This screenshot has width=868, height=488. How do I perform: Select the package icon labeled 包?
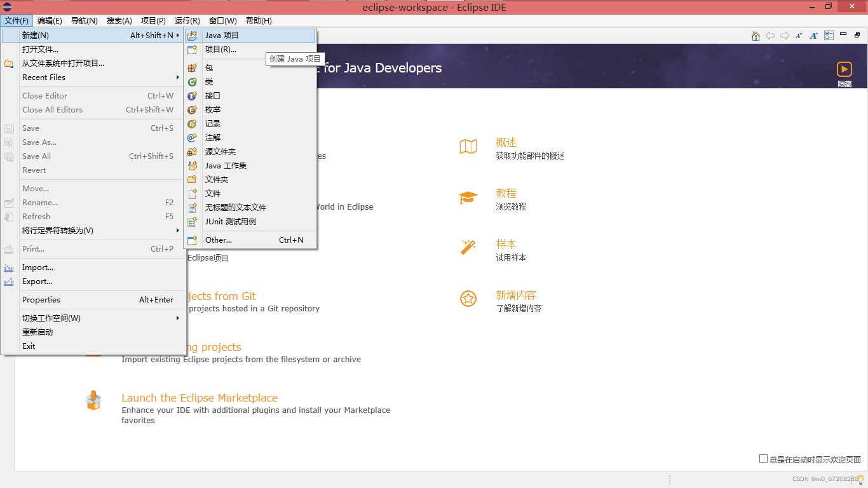pos(192,68)
